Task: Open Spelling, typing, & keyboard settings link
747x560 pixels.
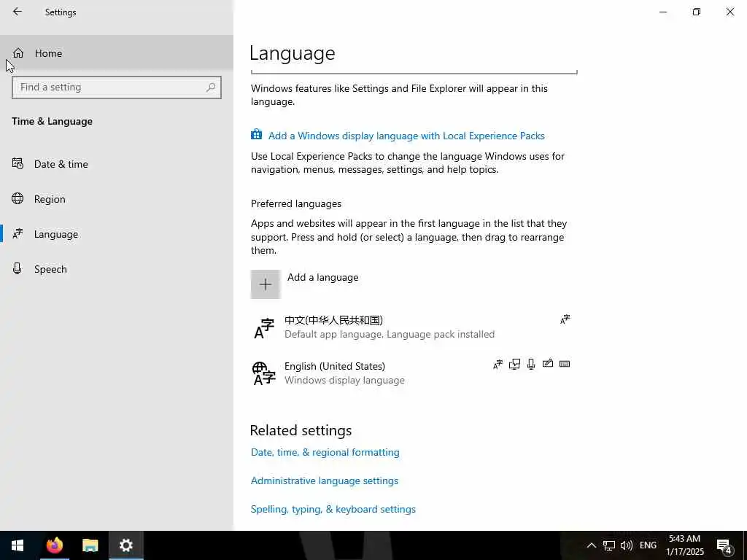Action: pos(333,510)
